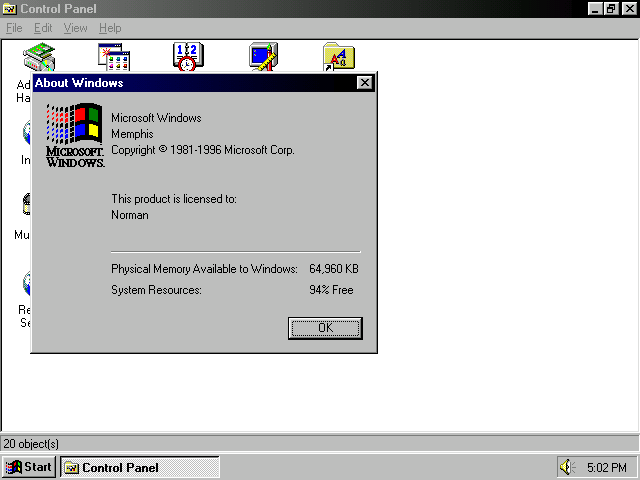Click the Microsoft Windows flag logo
640x480 pixels.
75,126
